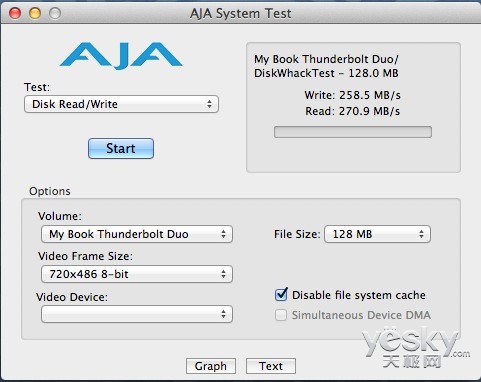Click the gray zoom window button
Screen dimensions: 481x382
pyautogui.click(x=55, y=13)
